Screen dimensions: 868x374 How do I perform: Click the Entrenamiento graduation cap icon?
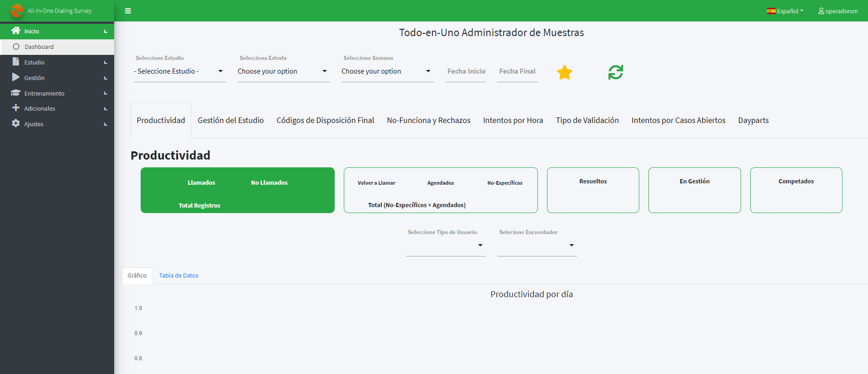(x=16, y=93)
